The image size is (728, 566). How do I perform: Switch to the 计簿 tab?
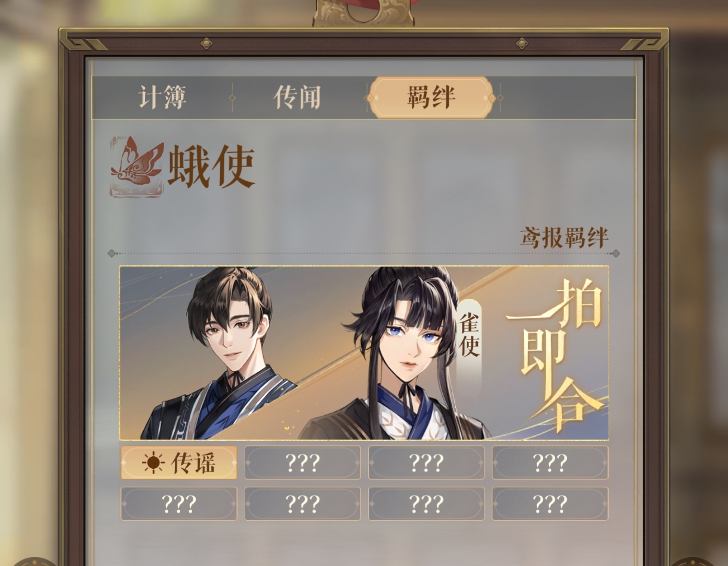pyautogui.click(x=162, y=97)
